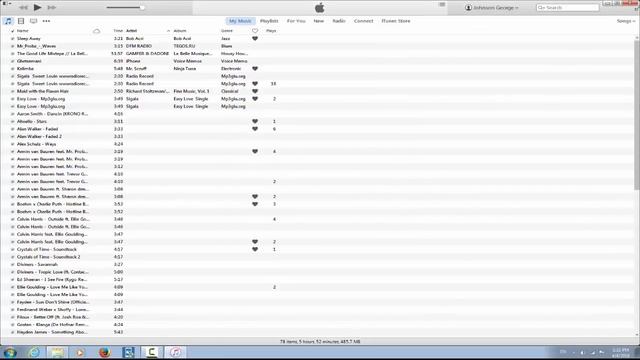Uncheck Crystals of Time - Soundtrack 2 checkbox
This screenshot has width=640, height=360.
[12, 257]
